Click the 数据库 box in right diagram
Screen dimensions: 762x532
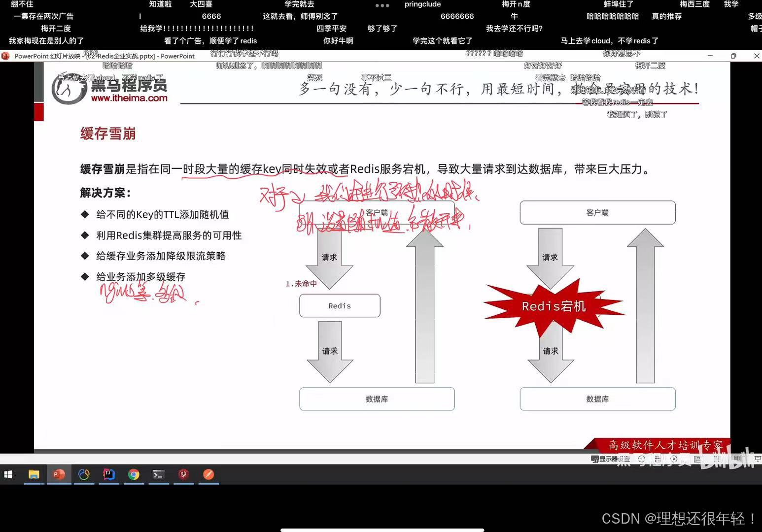(x=597, y=399)
